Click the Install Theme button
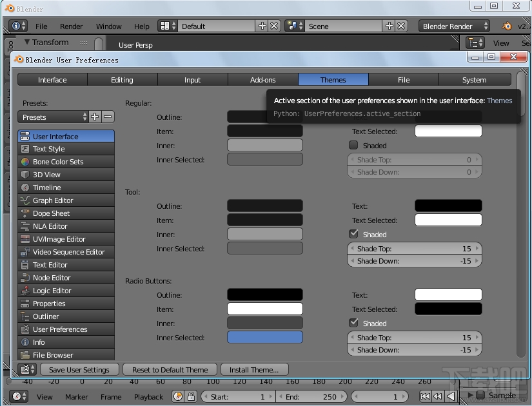This screenshot has height=406, width=532. pyautogui.click(x=254, y=369)
